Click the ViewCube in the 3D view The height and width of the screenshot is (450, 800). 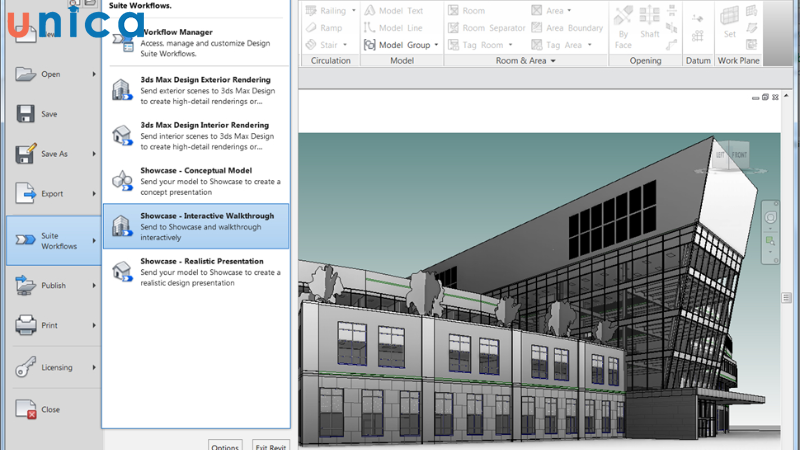pyautogui.click(x=732, y=157)
